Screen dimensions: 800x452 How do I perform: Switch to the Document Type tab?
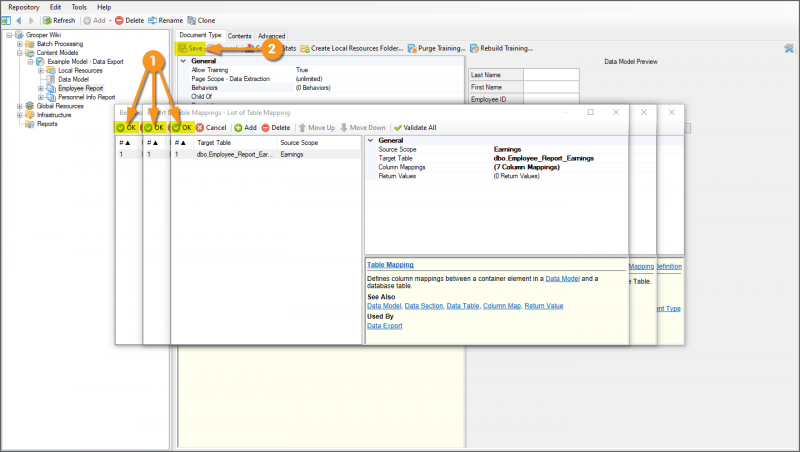tap(200, 35)
